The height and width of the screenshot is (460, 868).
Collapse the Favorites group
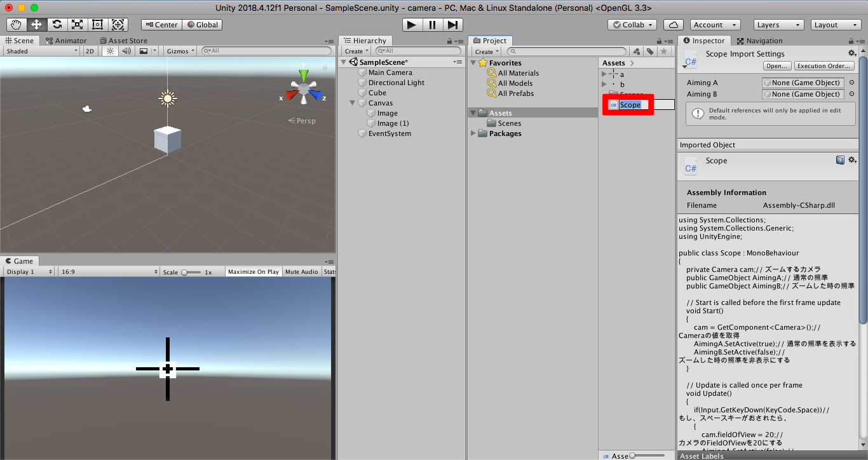pos(473,63)
